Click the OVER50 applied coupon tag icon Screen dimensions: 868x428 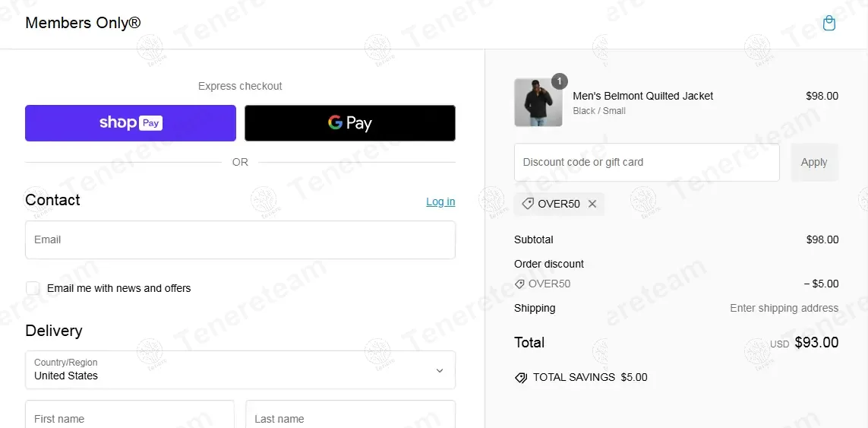(x=528, y=204)
